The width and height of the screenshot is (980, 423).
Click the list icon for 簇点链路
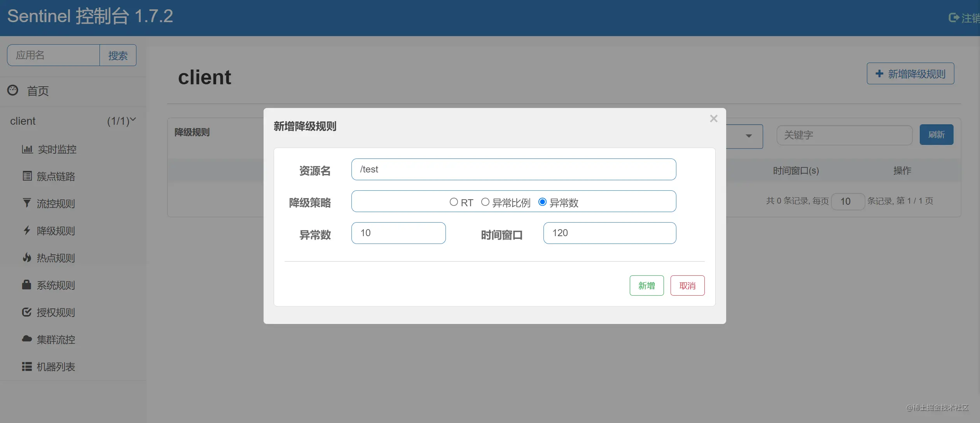click(x=27, y=176)
